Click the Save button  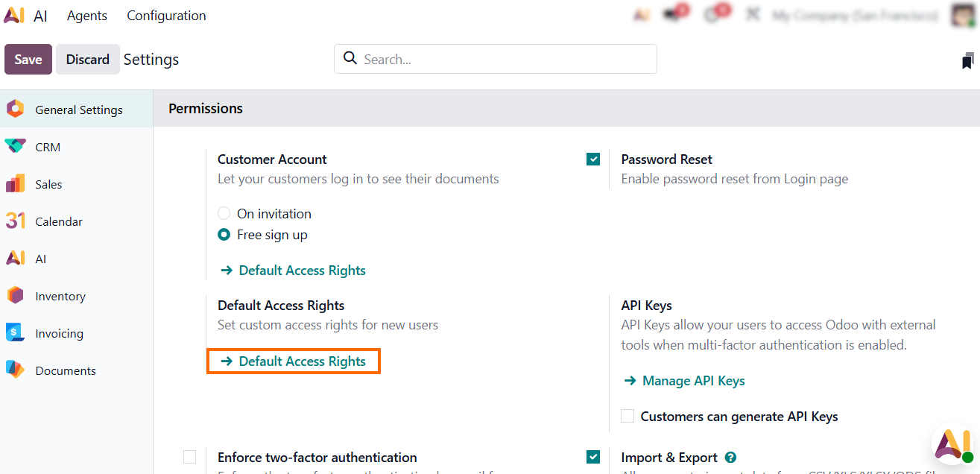28,60
